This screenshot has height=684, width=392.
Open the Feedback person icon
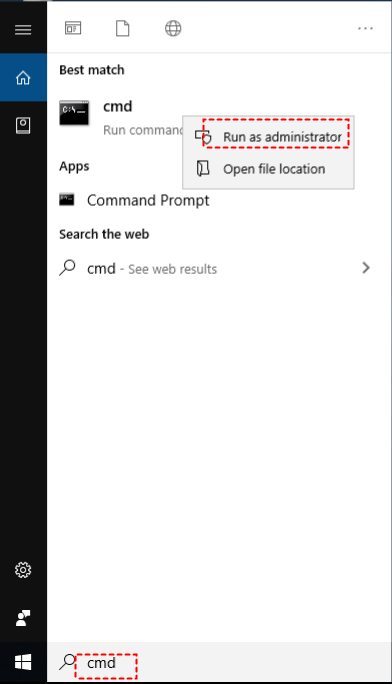(23, 618)
